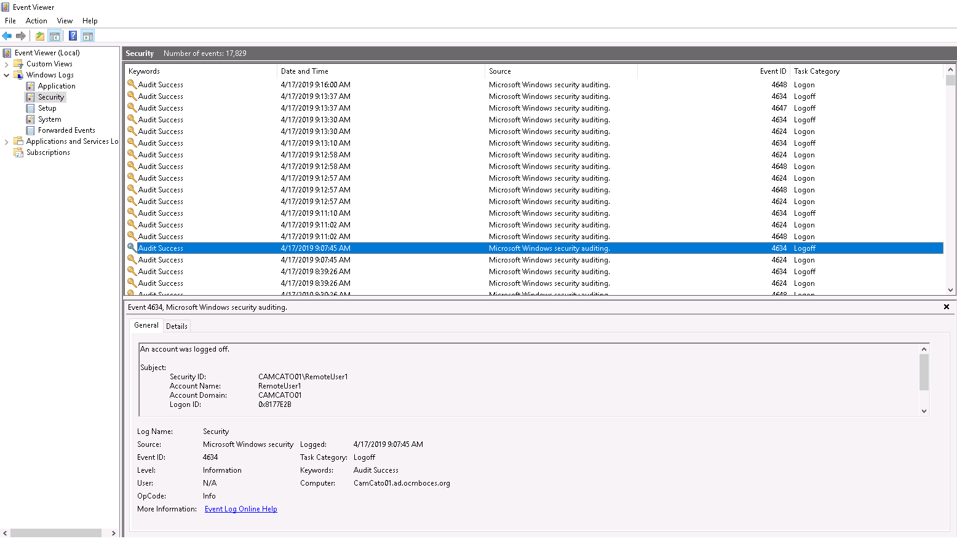Click the event list scrollbar down arrow
The height and width of the screenshot is (560, 957).
[x=950, y=290]
